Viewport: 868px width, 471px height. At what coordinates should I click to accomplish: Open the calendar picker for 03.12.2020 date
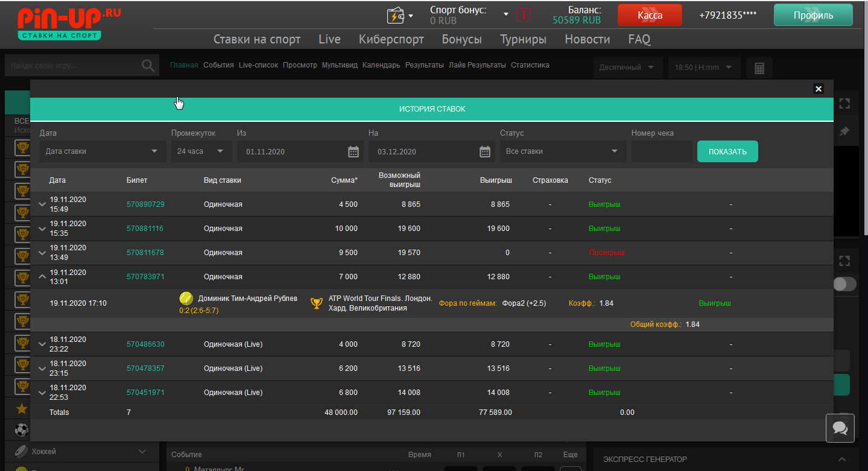485,151
